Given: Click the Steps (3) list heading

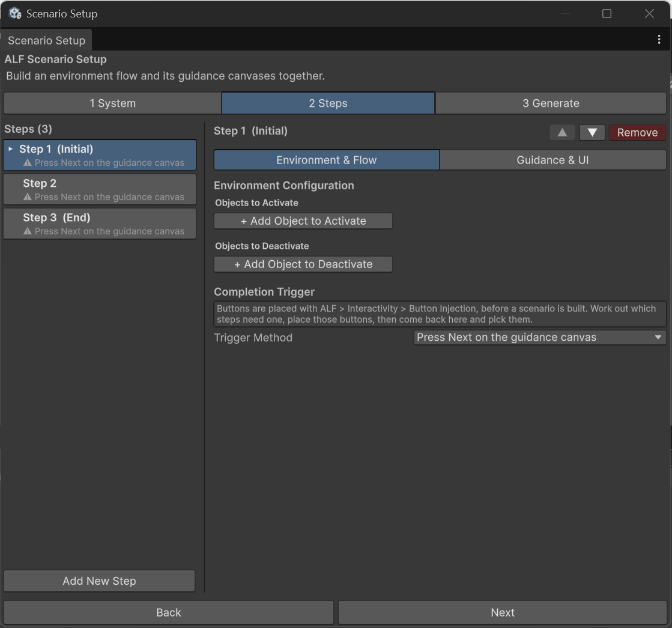Looking at the screenshot, I should pyautogui.click(x=28, y=129).
